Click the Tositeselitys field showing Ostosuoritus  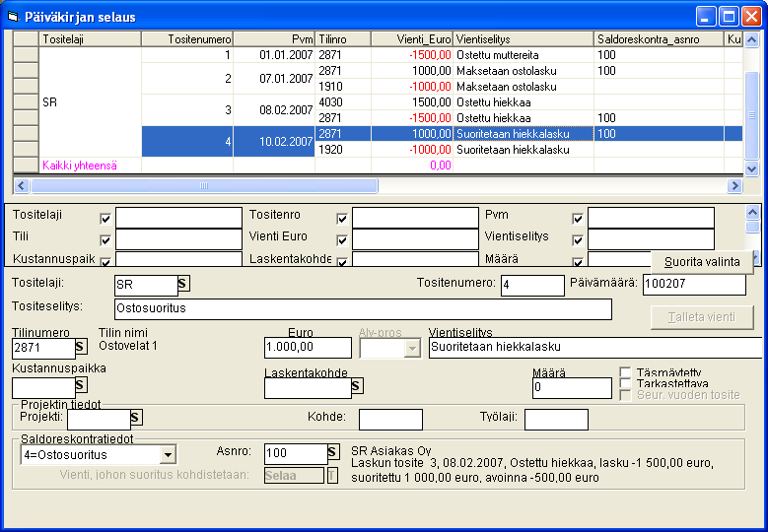click(363, 309)
